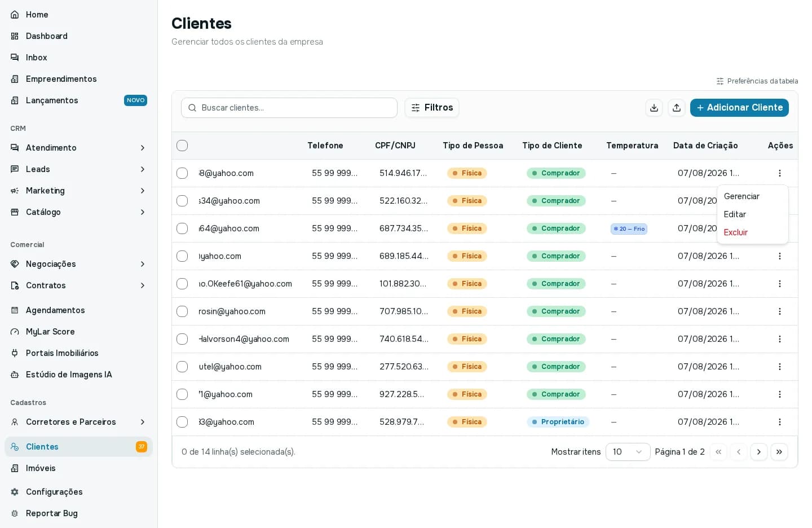Expand Leads submenu
Screen dimensions: 812x528
pyautogui.click(x=78, y=169)
